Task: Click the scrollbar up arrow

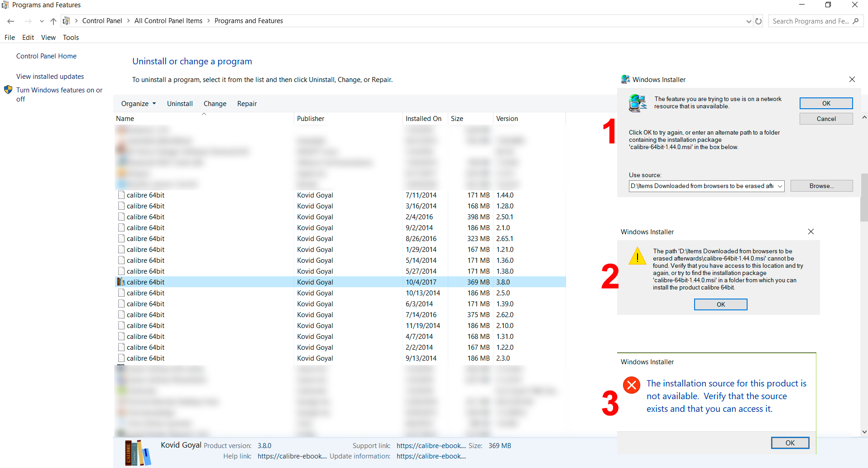Action: (864, 117)
